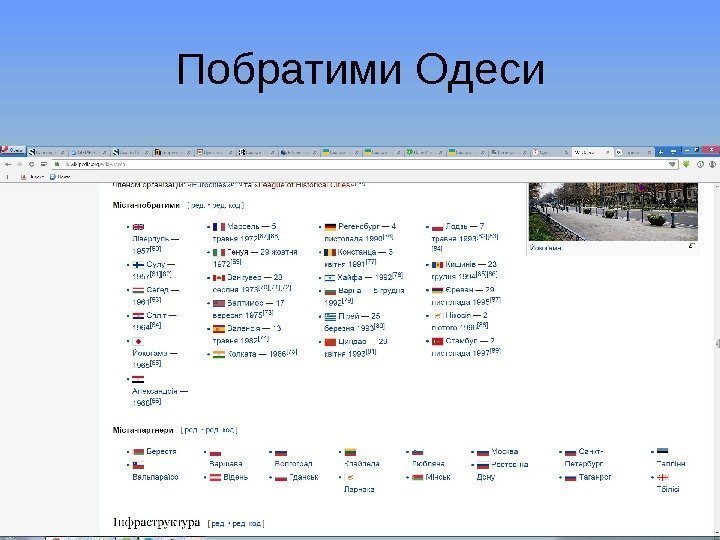Image resolution: width=720 pixels, height=540 pixels.
Task: Click the Lithuanian flag above Клайпеда
Action: coord(350,452)
